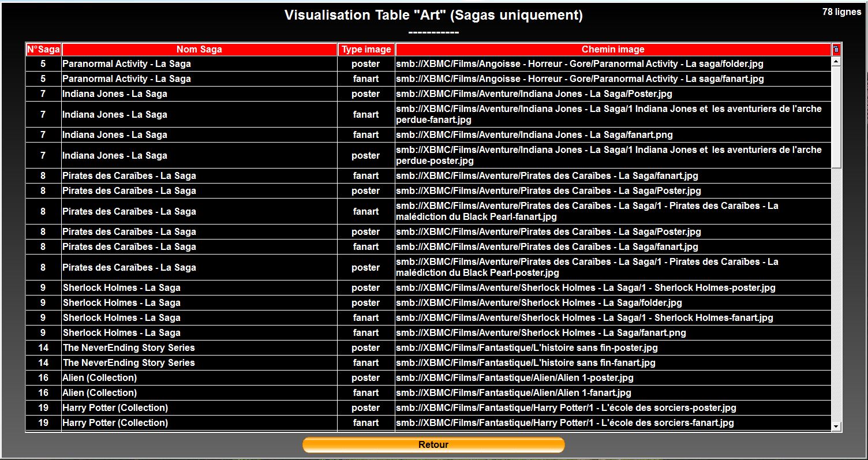Image resolution: width=868 pixels, height=460 pixels.
Task: Click 'The NeverEnding Story Series' in the fanart row
Action: pyautogui.click(x=129, y=363)
